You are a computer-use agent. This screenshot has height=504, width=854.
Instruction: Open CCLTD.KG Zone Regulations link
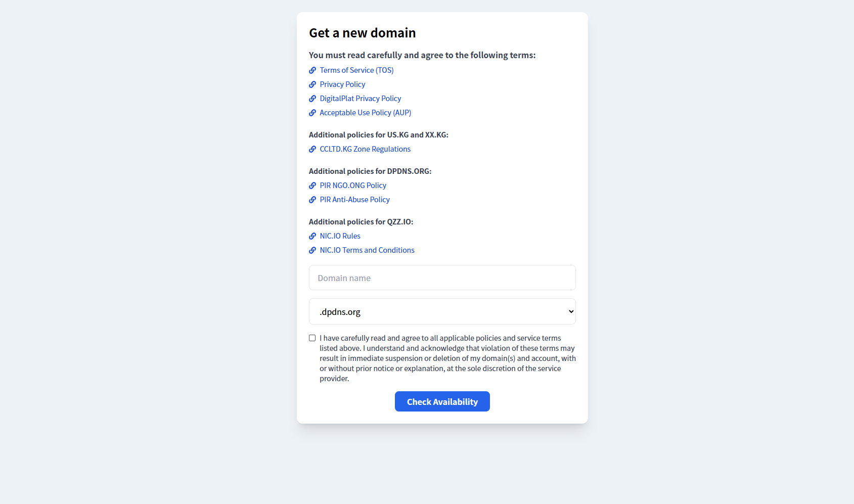pyautogui.click(x=365, y=149)
